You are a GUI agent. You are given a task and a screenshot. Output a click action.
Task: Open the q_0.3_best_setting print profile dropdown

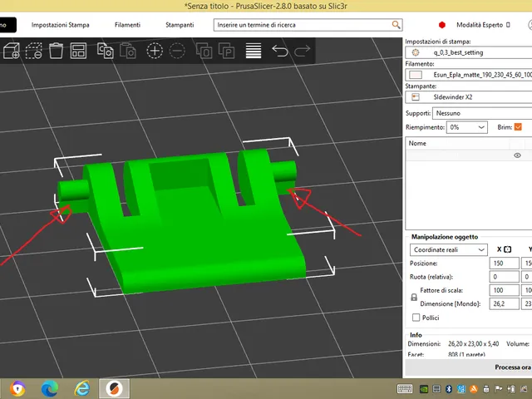469,52
